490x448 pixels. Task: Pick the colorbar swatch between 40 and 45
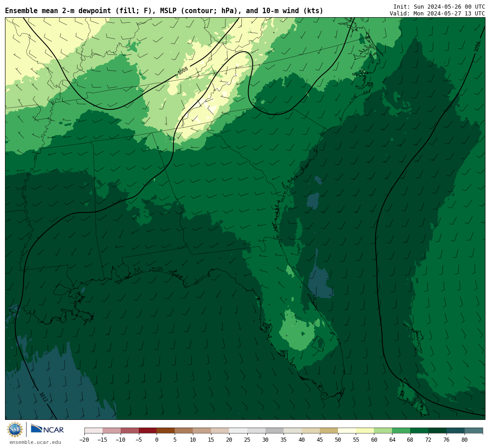[x=311, y=431]
